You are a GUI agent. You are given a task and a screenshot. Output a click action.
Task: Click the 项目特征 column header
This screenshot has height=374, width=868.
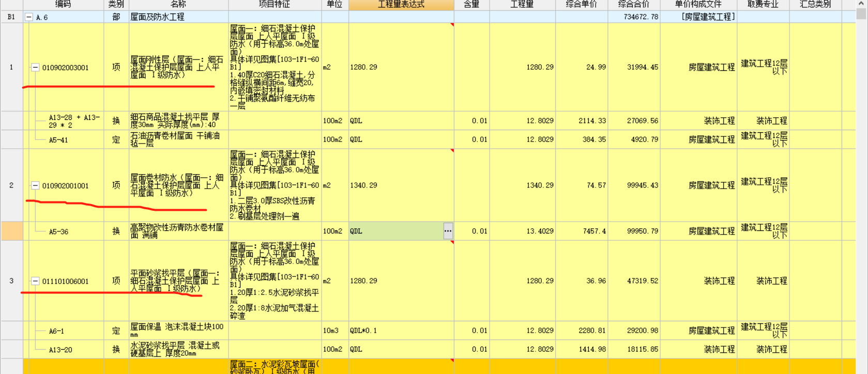(275, 5)
